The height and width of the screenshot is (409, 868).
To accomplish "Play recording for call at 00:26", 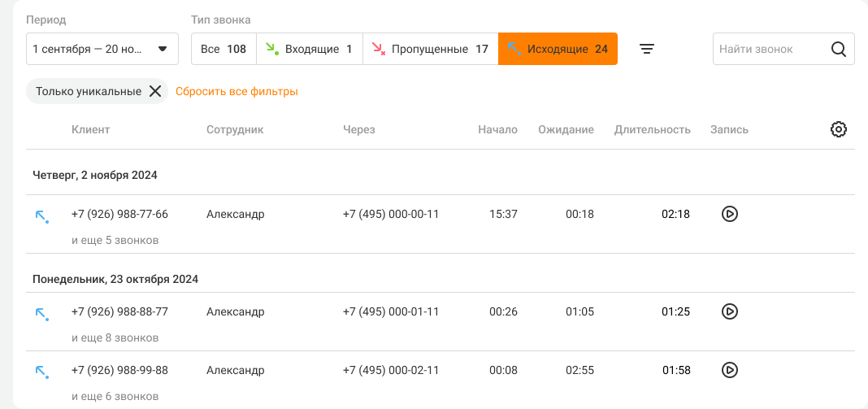I will click(730, 311).
